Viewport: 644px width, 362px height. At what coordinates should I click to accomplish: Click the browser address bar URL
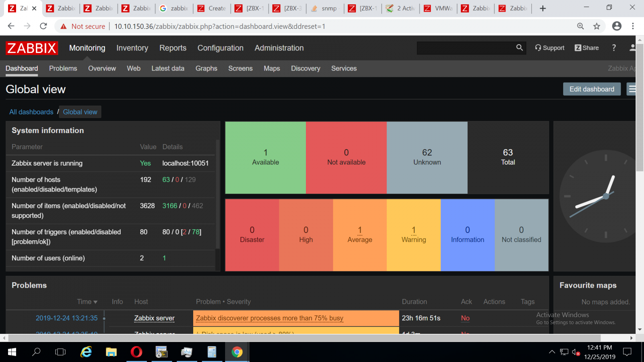click(x=220, y=26)
